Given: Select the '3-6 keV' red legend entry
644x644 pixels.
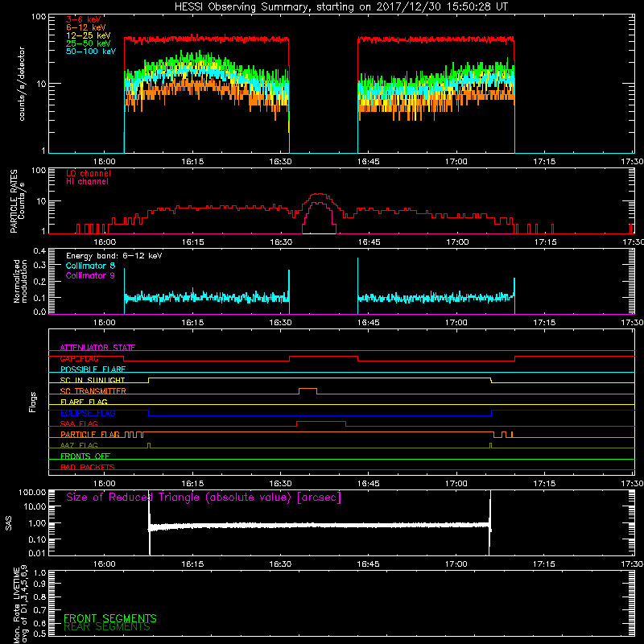Looking at the screenshot, I should click(x=84, y=19).
